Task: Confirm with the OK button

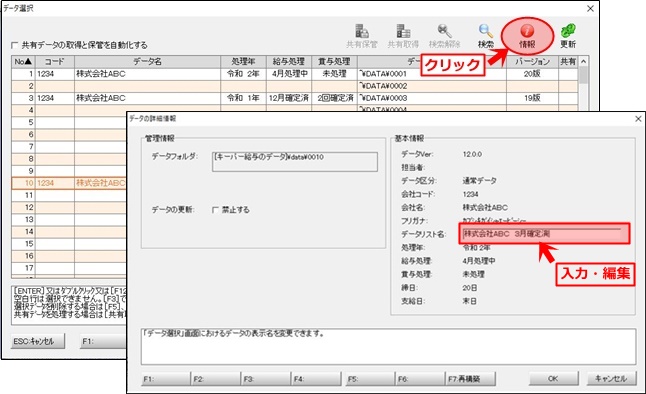Action: point(553,378)
